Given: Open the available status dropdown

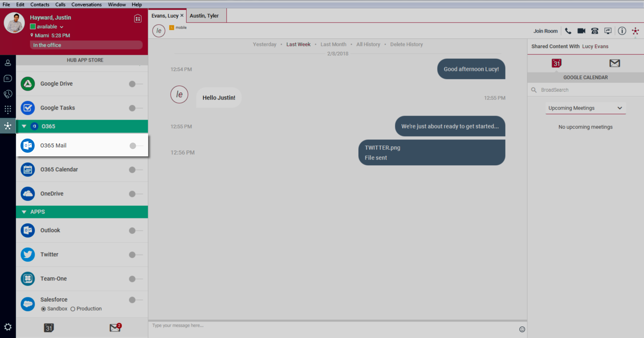Looking at the screenshot, I should click(x=62, y=27).
